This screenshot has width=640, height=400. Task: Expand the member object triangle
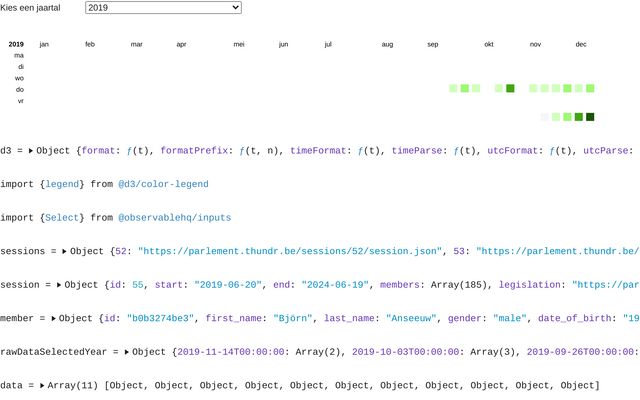pos(54,319)
